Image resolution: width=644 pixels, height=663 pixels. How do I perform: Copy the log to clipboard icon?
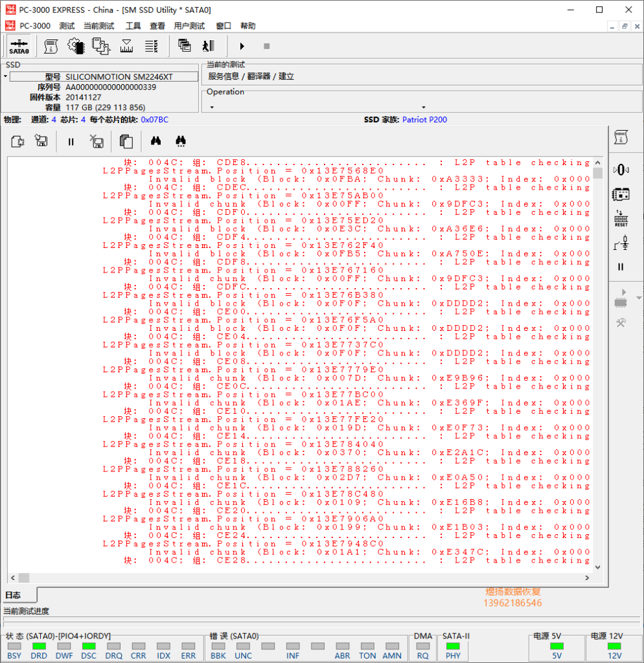click(x=126, y=141)
